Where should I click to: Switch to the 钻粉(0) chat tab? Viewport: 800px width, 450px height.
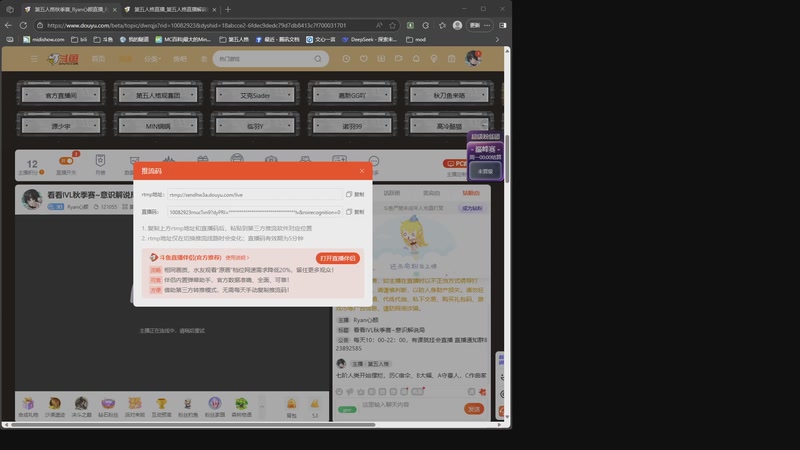(471, 193)
